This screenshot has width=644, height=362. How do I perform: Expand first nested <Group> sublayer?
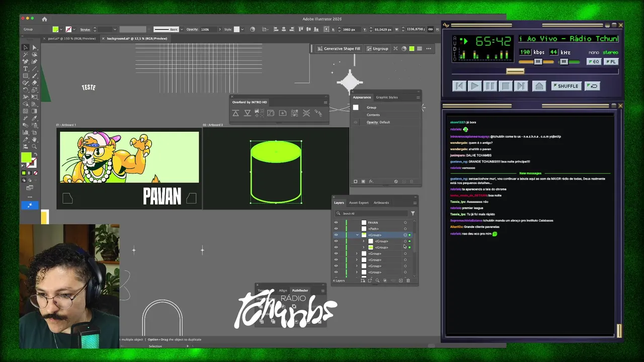pyautogui.click(x=364, y=241)
